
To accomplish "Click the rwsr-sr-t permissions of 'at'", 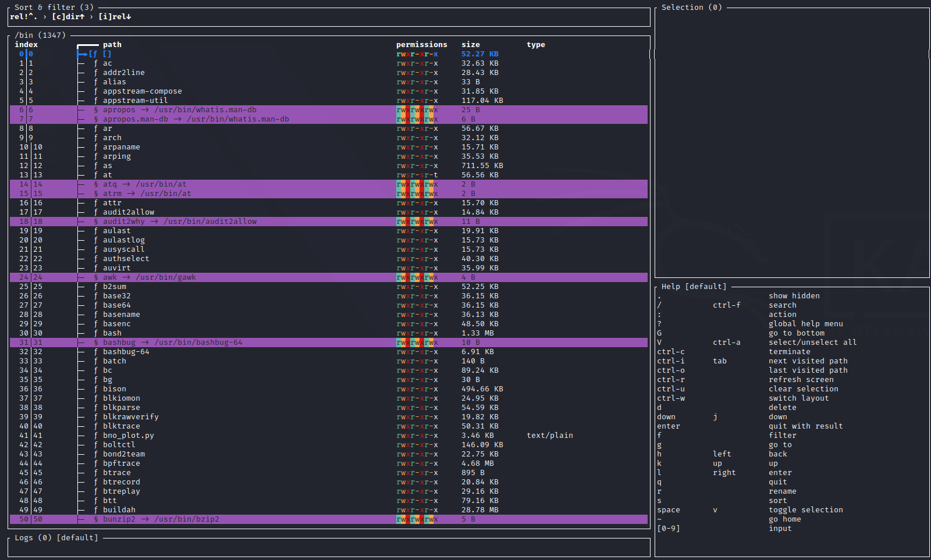I will click(417, 175).
